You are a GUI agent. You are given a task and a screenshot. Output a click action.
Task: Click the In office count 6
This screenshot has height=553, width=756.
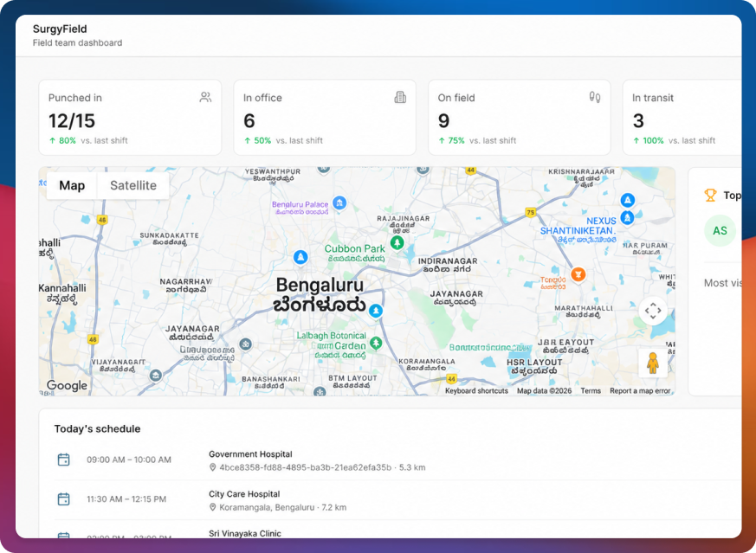point(249,120)
